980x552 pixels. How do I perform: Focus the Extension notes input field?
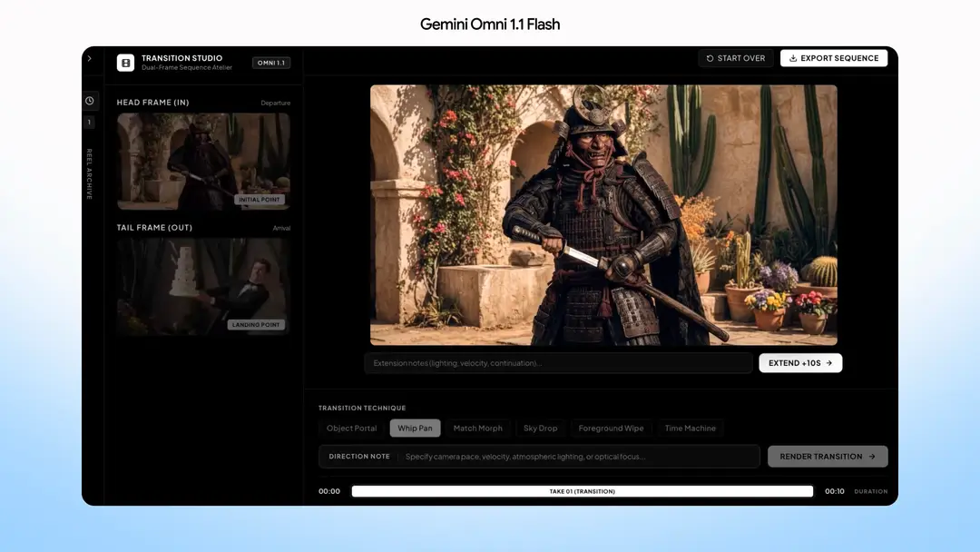pyautogui.click(x=559, y=363)
